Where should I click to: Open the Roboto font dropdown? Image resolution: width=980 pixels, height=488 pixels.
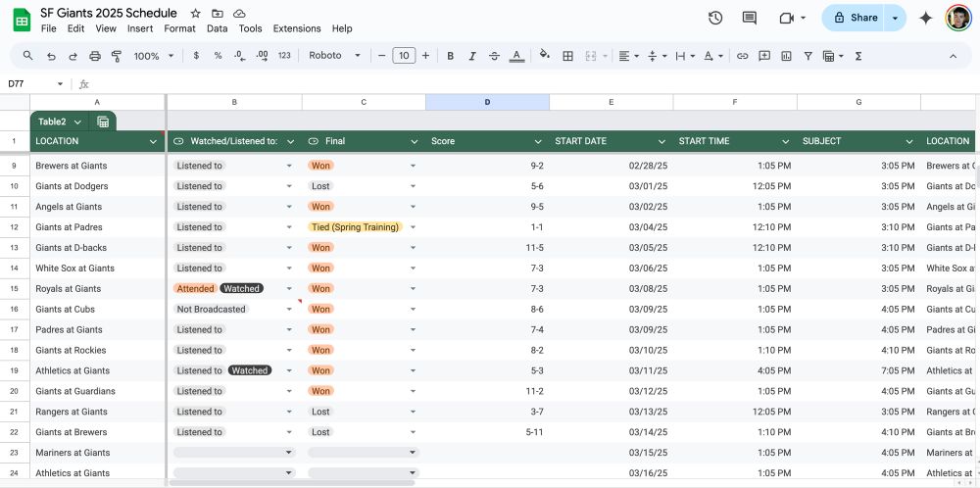pyautogui.click(x=334, y=56)
